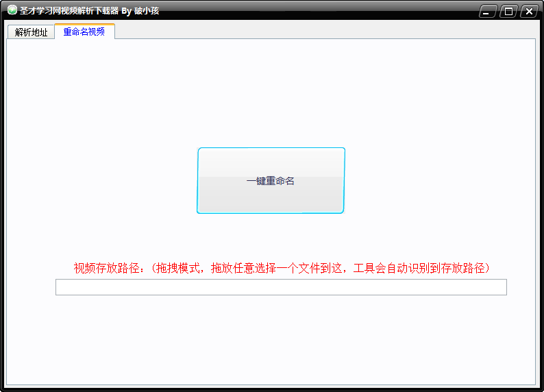Click the green app icon in title bar
This screenshot has height=392, width=544.
pos(12,10)
